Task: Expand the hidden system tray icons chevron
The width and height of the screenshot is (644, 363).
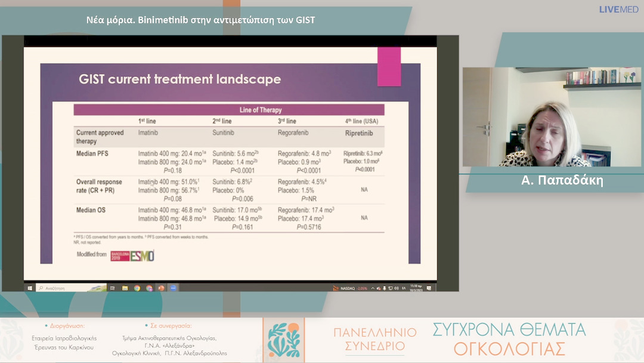Action: click(x=372, y=288)
